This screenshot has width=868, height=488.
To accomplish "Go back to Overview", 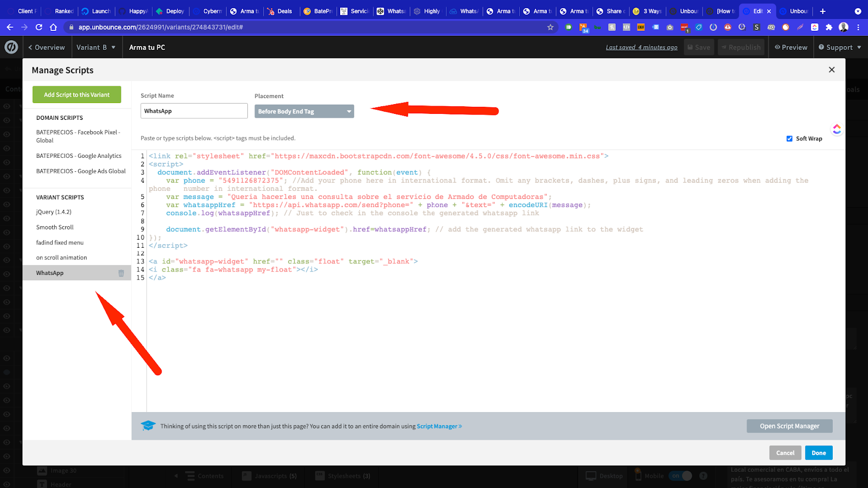I will pos(47,47).
